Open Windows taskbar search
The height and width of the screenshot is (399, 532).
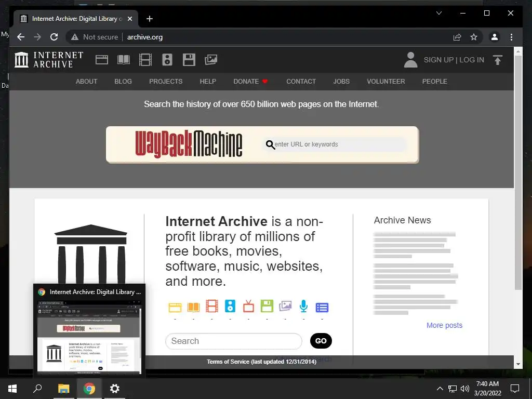point(37,389)
